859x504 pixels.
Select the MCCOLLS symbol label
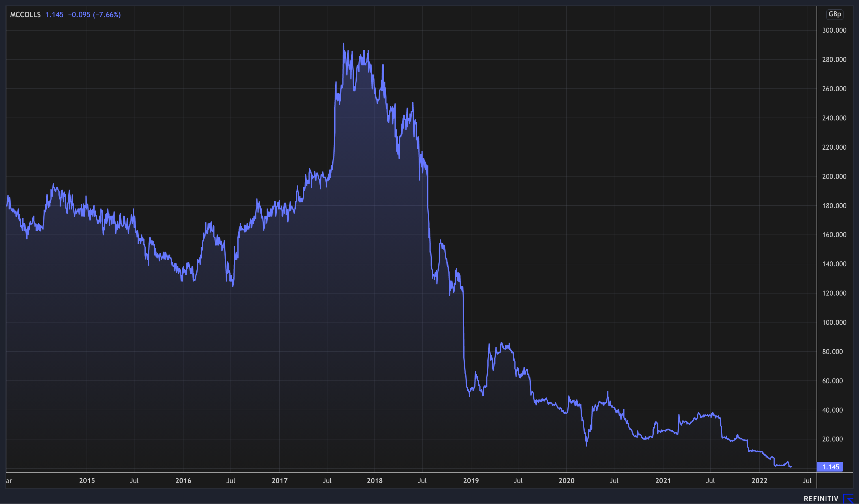tap(25, 15)
